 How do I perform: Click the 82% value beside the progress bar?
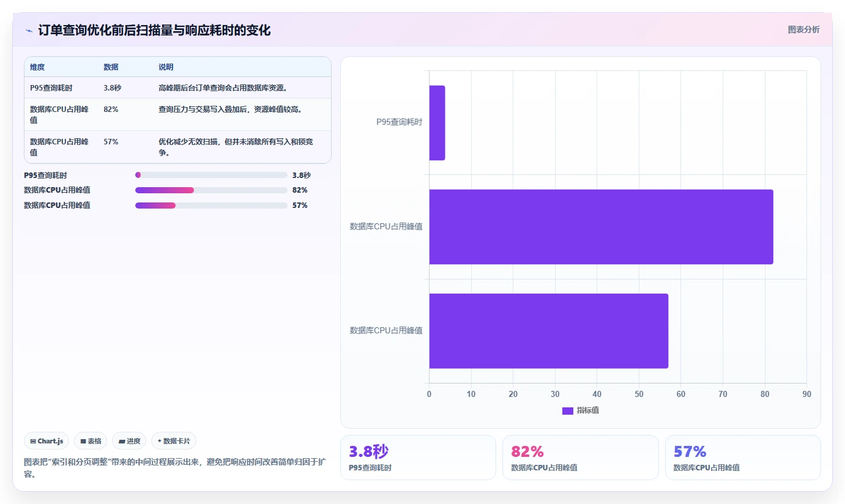(300, 190)
